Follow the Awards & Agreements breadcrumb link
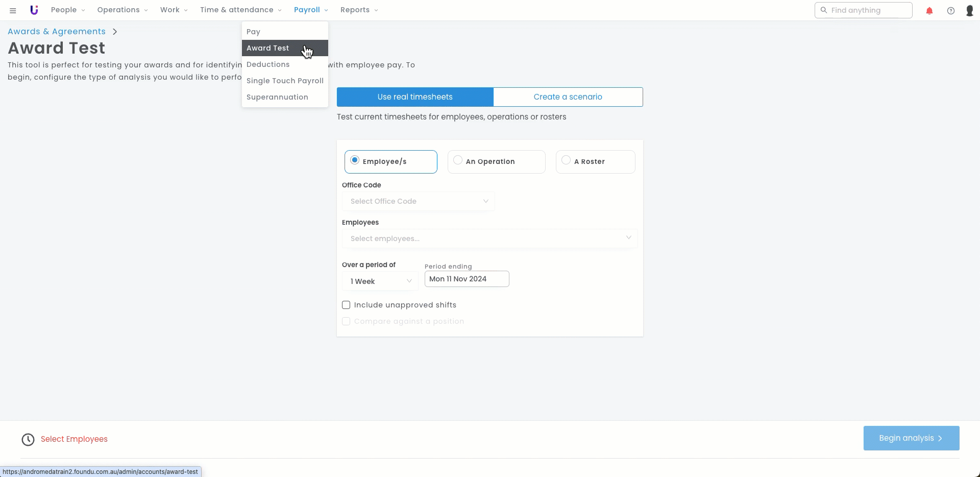The width and height of the screenshot is (980, 477). click(x=57, y=32)
